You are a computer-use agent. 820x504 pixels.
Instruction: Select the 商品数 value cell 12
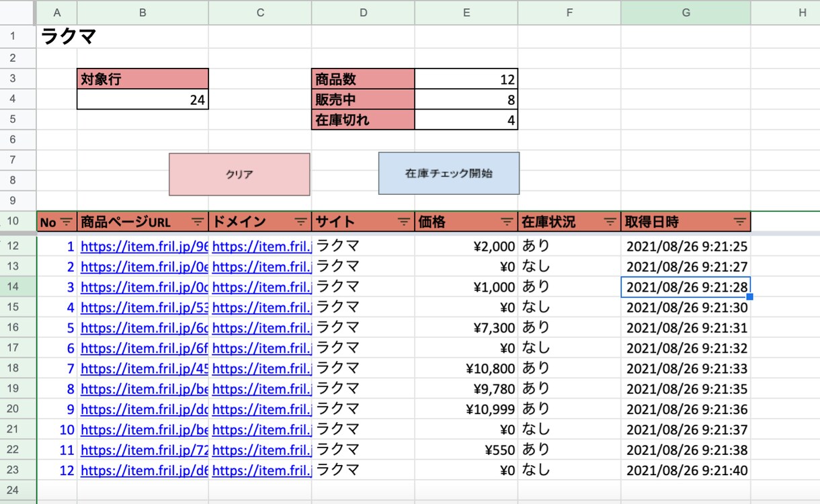point(466,79)
